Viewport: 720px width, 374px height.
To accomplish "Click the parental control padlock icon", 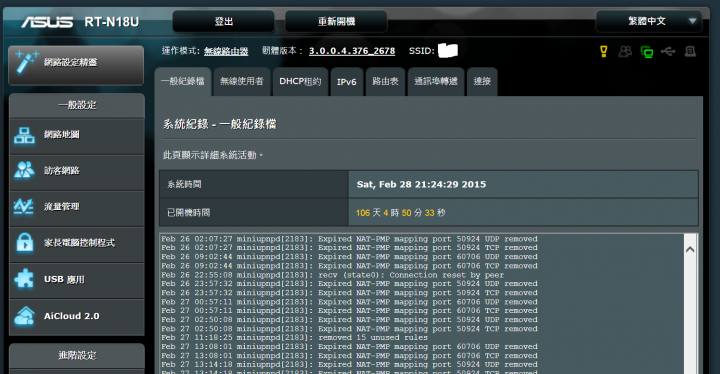I will (25, 243).
